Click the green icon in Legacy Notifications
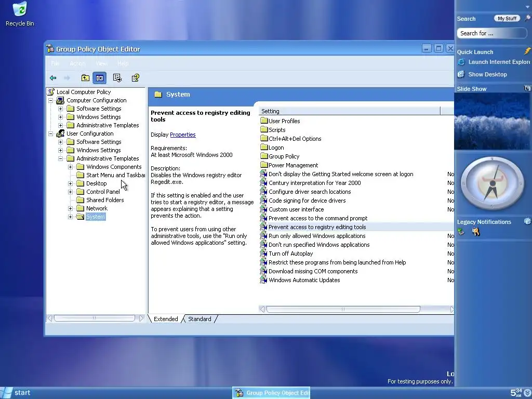 pos(461,232)
